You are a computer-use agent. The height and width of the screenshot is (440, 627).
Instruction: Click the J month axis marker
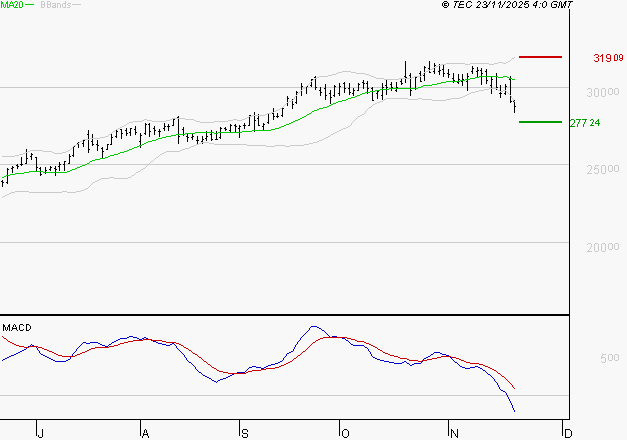[x=40, y=434]
